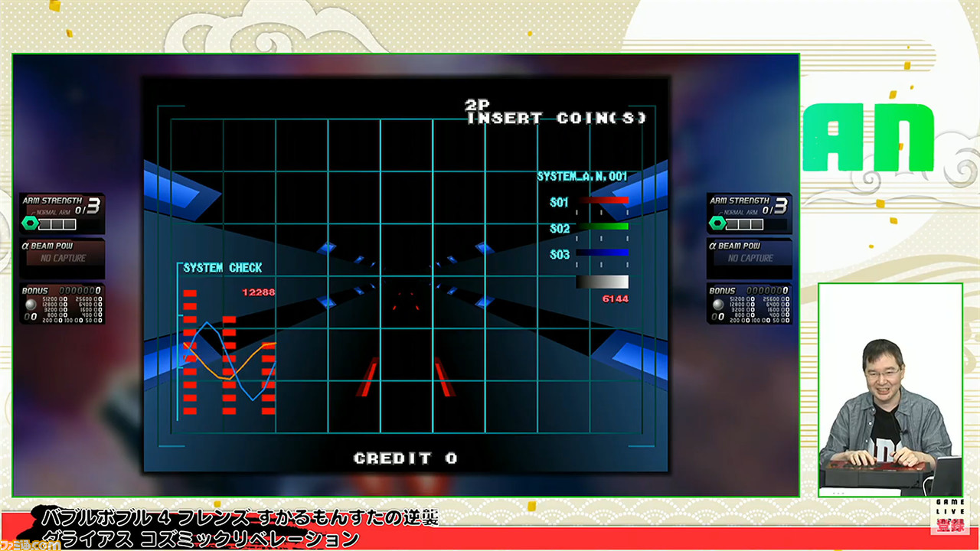Click the orange waveform line in SYSTEM CHECK graph
Viewport: 980px width, 551px height.
(x=230, y=360)
